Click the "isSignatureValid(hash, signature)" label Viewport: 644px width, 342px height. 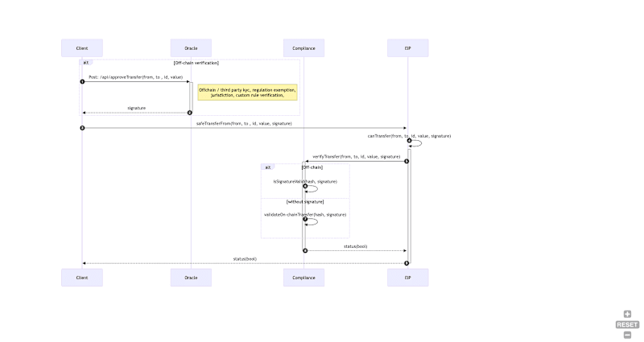[305, 182]
